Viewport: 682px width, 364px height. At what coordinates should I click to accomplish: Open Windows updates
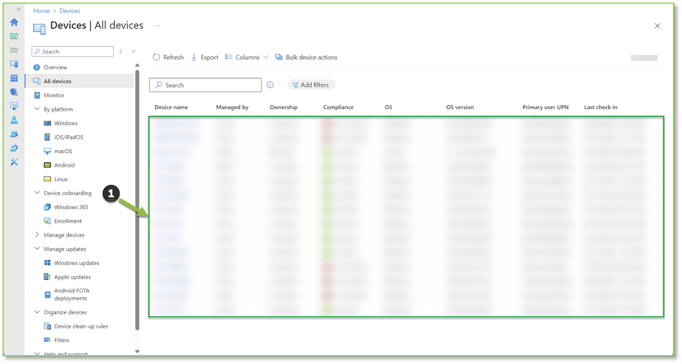coord(77,263)
